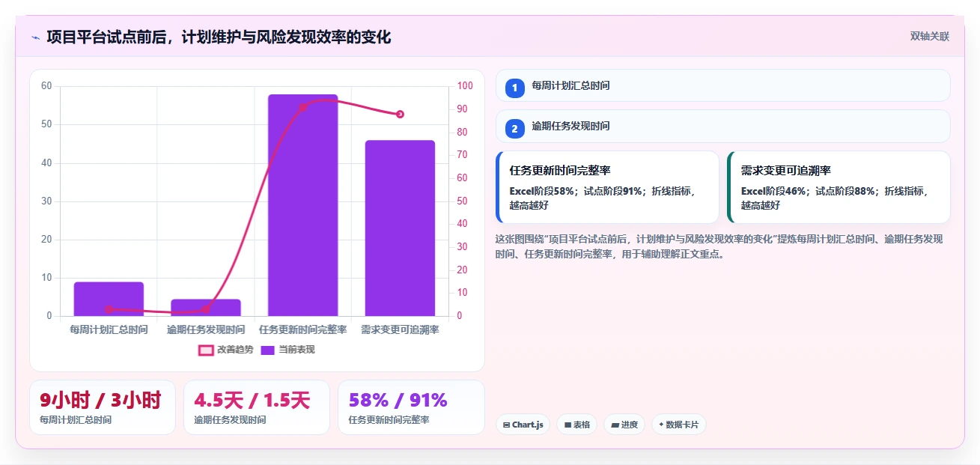Image resolution: width=980 pixels, height=465 pixels.
Task: Click the description paragraph starting 这张图围绕
Action: tap(719, 246)
